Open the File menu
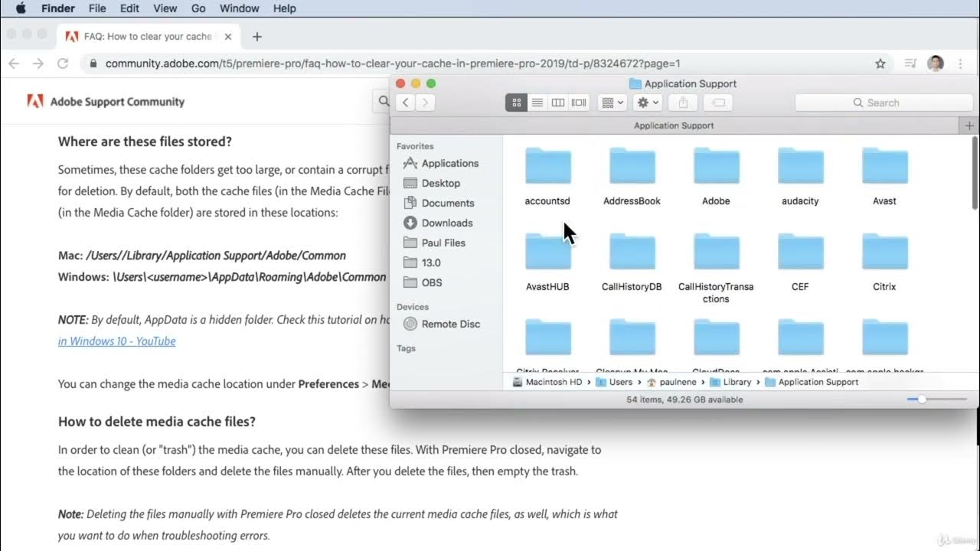 coord(97,8)
